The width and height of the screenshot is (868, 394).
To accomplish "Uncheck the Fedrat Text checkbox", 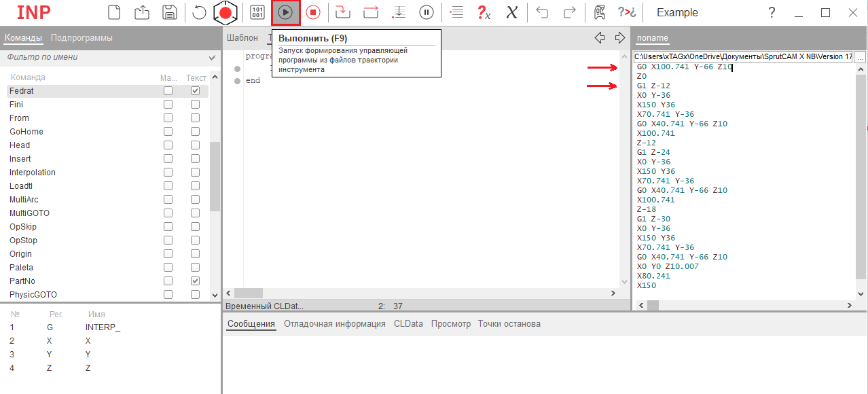I will point(195,91).
